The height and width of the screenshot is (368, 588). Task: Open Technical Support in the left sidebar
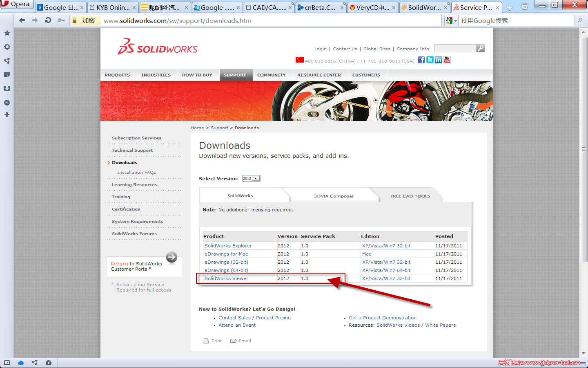[132, 150]
